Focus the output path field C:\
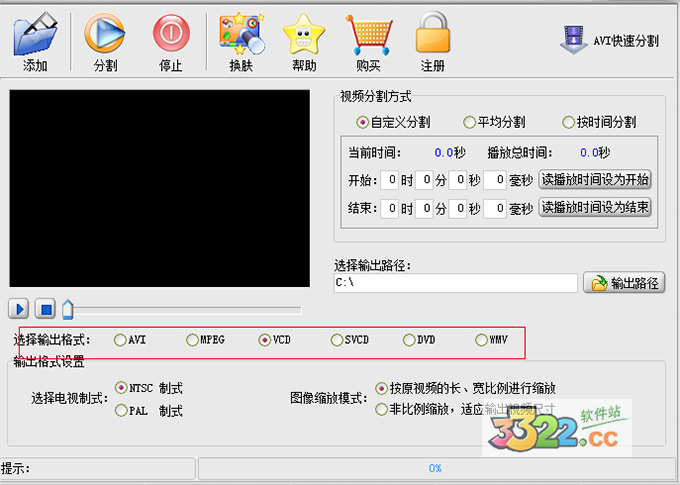This screenshot has width=680, height=485. point(455,283)
